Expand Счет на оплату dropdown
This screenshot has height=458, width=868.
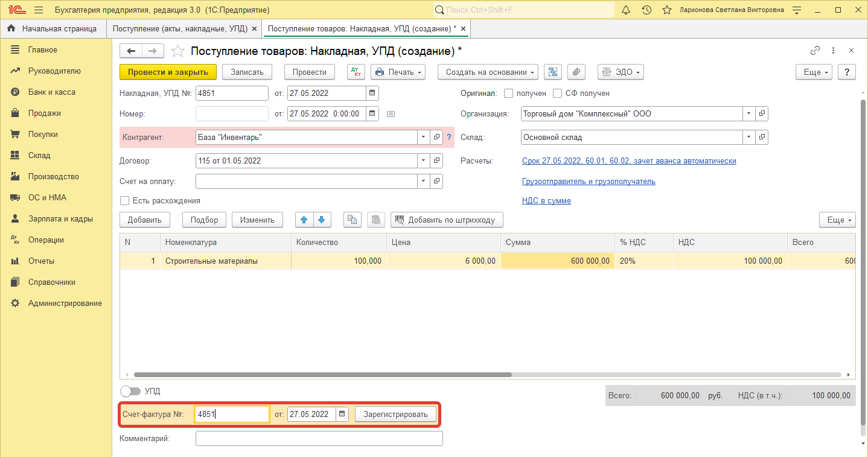423,181
